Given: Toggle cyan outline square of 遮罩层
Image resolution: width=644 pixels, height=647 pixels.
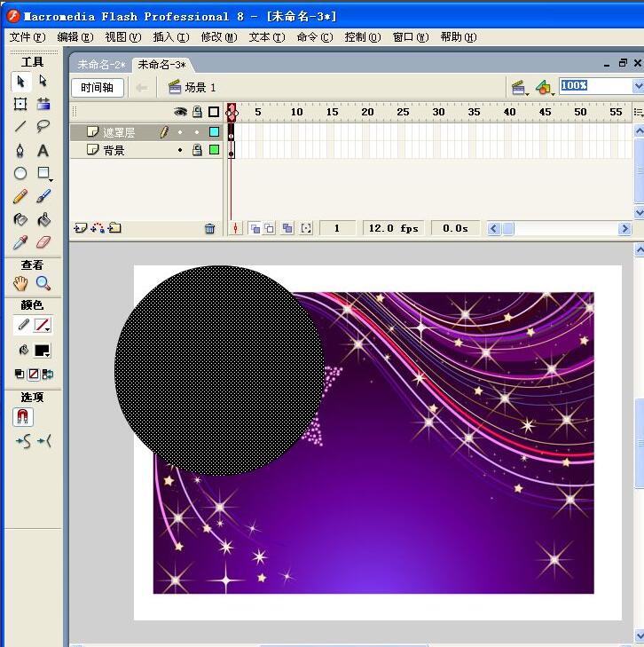Looking at the screenshot, I should pyautogui.click(x=214, y=132).
